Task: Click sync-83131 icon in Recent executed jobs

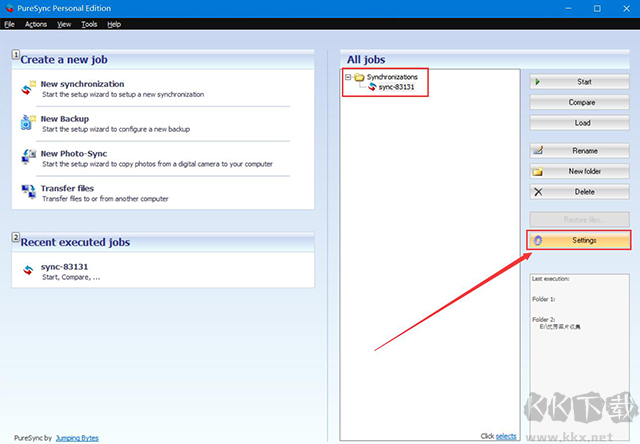Action: pos(28,270)
